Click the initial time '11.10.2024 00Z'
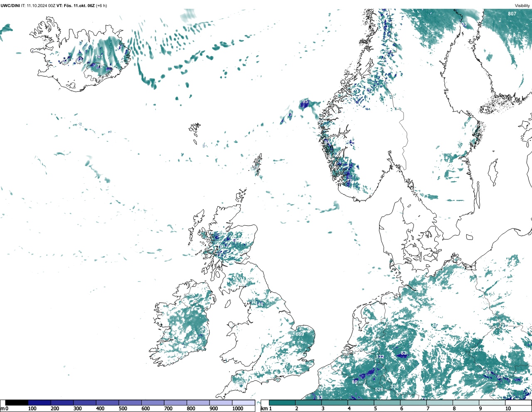Image resolution: width=532 pixels, height=412 pixels. [x=41, y=5]
